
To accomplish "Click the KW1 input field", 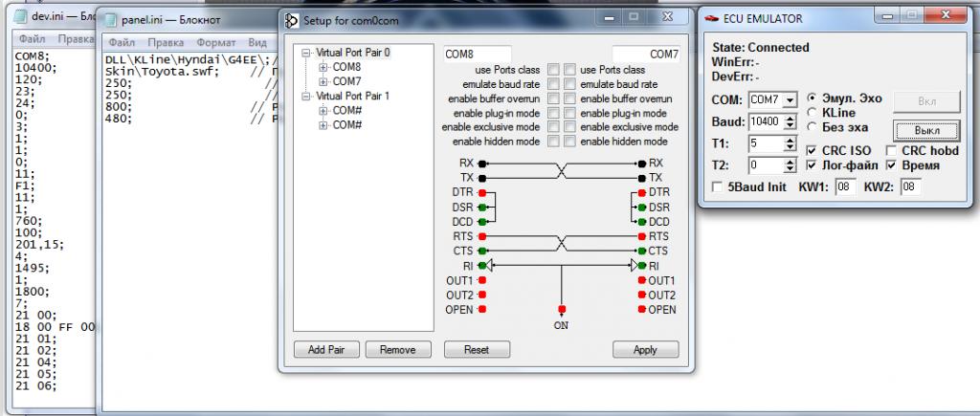I will click(x=844, y=187).
